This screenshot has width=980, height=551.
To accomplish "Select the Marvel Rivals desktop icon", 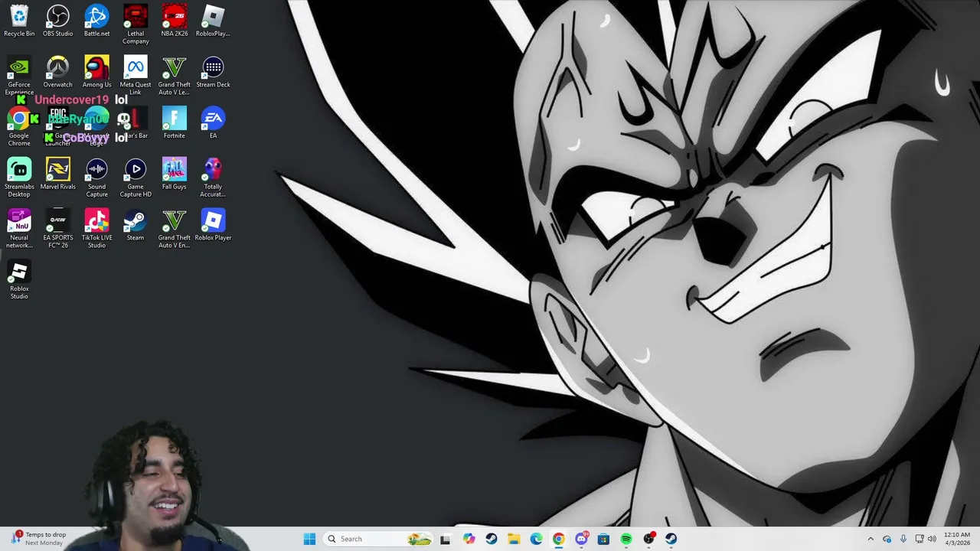I will coord(57,174).
